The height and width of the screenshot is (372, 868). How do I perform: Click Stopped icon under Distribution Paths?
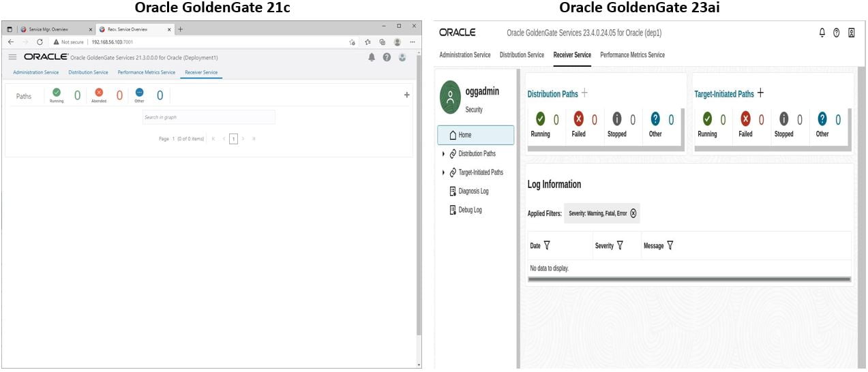pos(617,119)
